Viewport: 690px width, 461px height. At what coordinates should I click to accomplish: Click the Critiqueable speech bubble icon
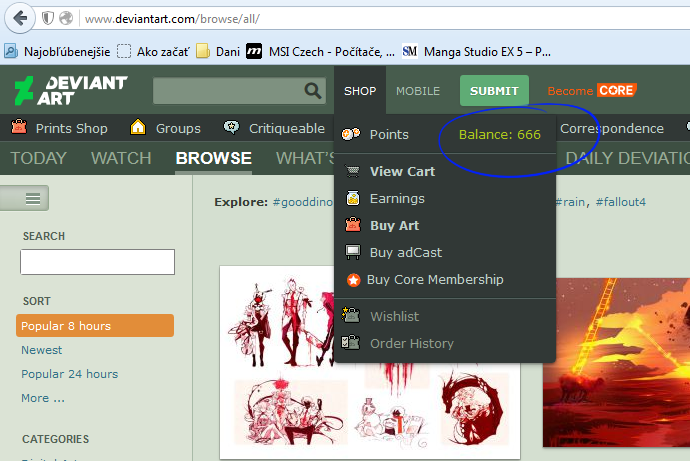[231, 127]
